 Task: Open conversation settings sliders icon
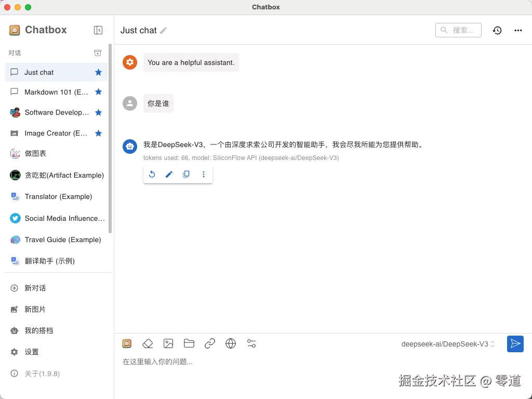pos(251,344)
